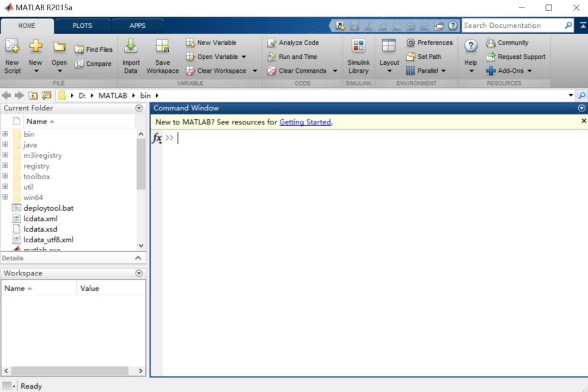This screenshot has width=588, height=392.
Task: Click search icon in address bar
Action: (x=582, y=96)
